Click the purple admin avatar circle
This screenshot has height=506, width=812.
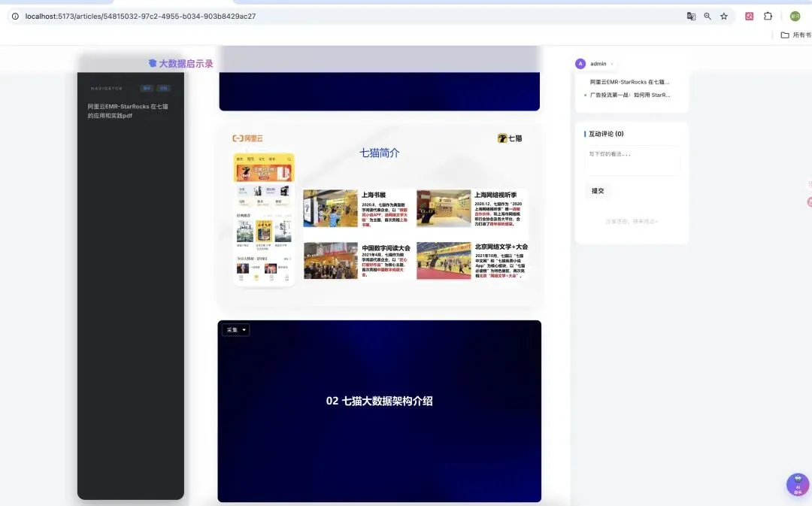click(x=580, y=64)
